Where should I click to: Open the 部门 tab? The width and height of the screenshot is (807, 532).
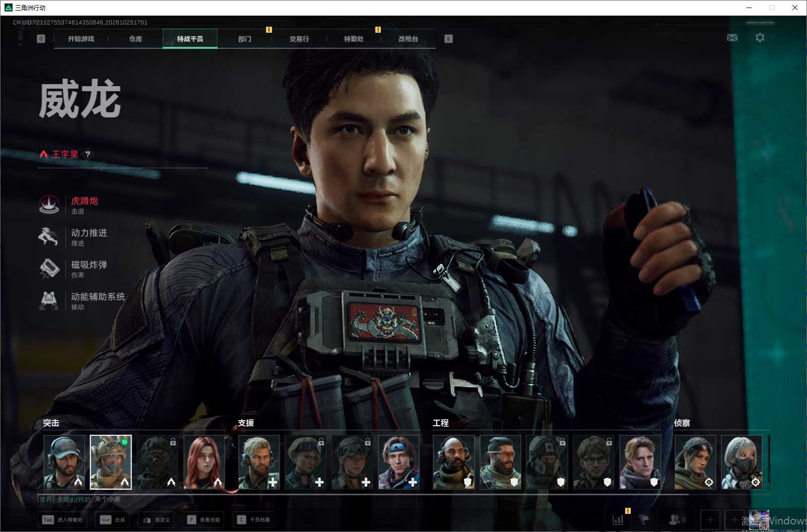245,39
